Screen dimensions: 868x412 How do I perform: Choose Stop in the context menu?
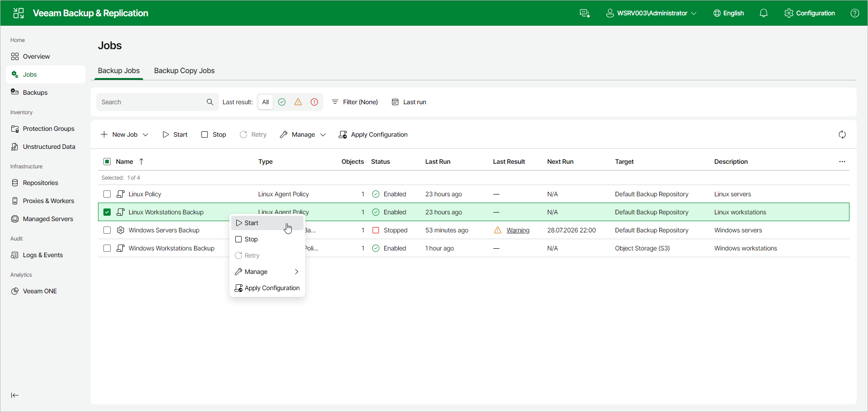267,239
